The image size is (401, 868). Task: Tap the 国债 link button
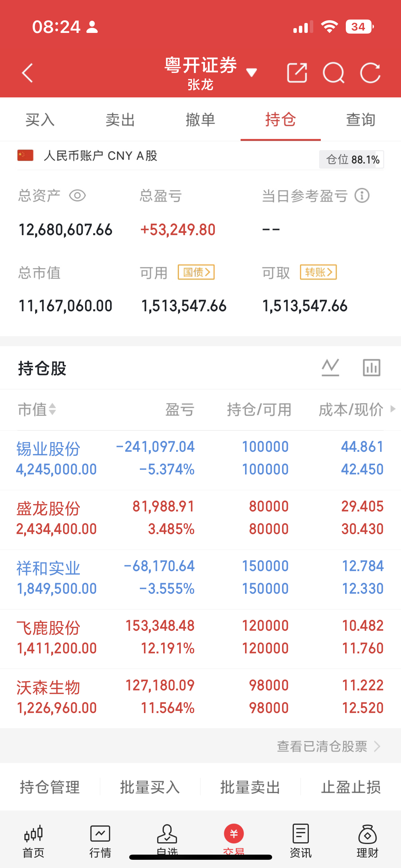click(x=196, y=272)
